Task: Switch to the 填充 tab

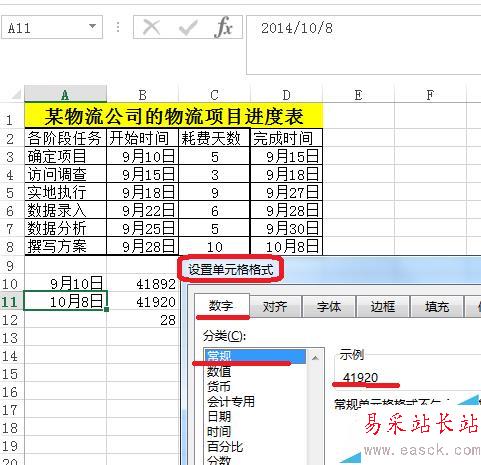Action: click(437, 307)
